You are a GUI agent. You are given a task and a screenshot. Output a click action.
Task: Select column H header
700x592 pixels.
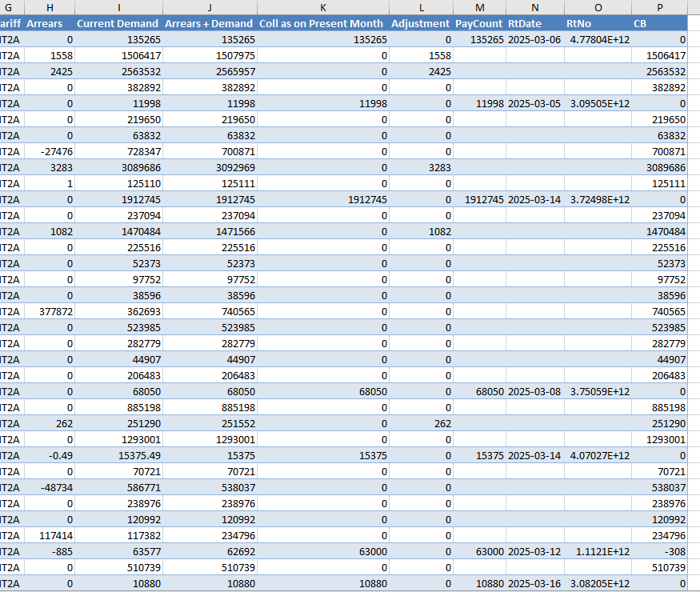pyautogui.click(x=50, y=7)
